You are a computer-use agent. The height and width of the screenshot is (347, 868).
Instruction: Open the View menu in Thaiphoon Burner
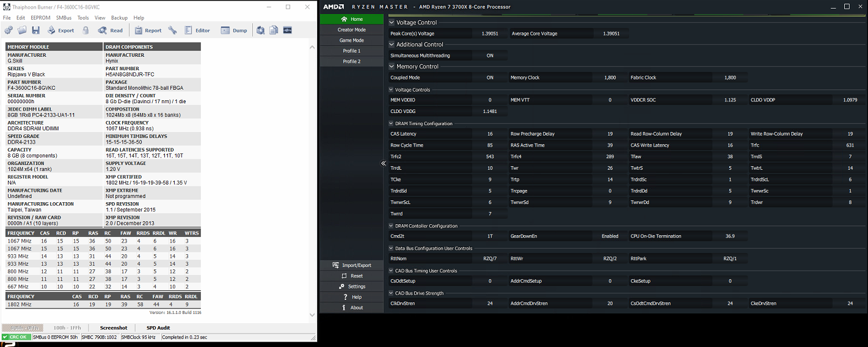[100, 18]
